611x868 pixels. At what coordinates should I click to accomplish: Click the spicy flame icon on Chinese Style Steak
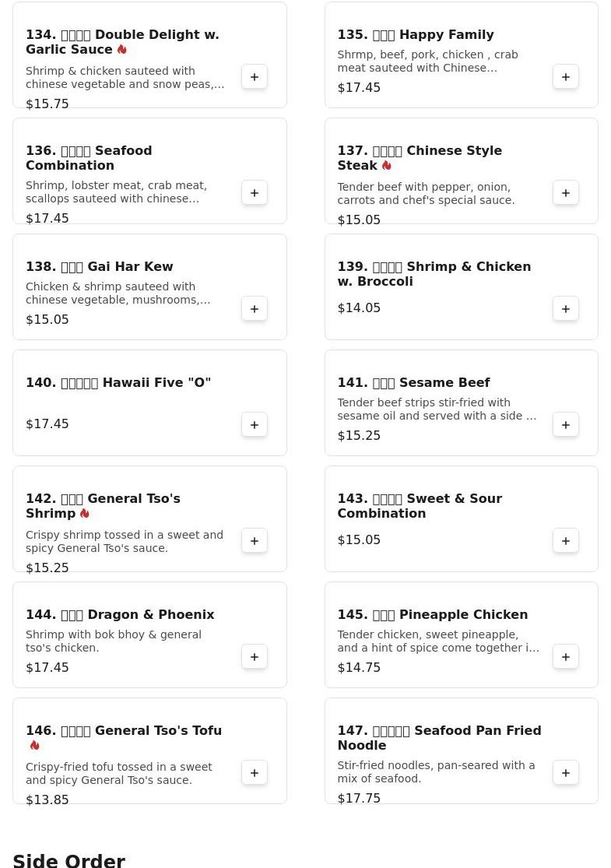(387, 165)
